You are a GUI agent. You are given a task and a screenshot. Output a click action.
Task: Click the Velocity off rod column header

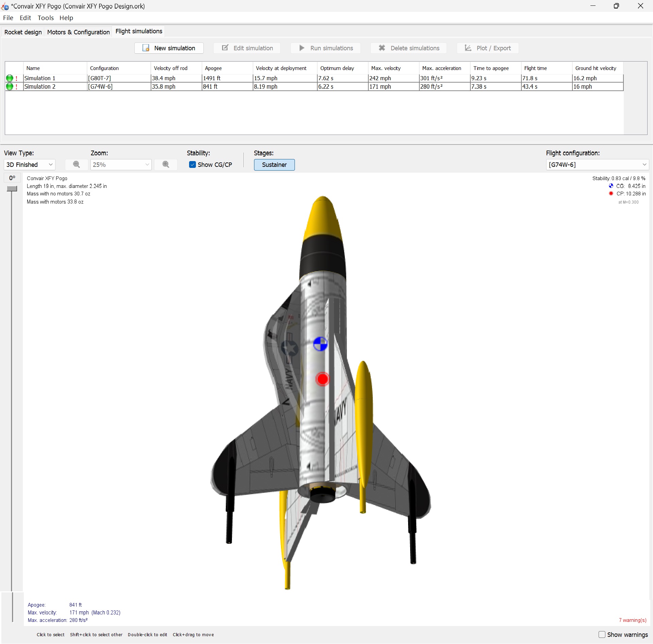176,68
